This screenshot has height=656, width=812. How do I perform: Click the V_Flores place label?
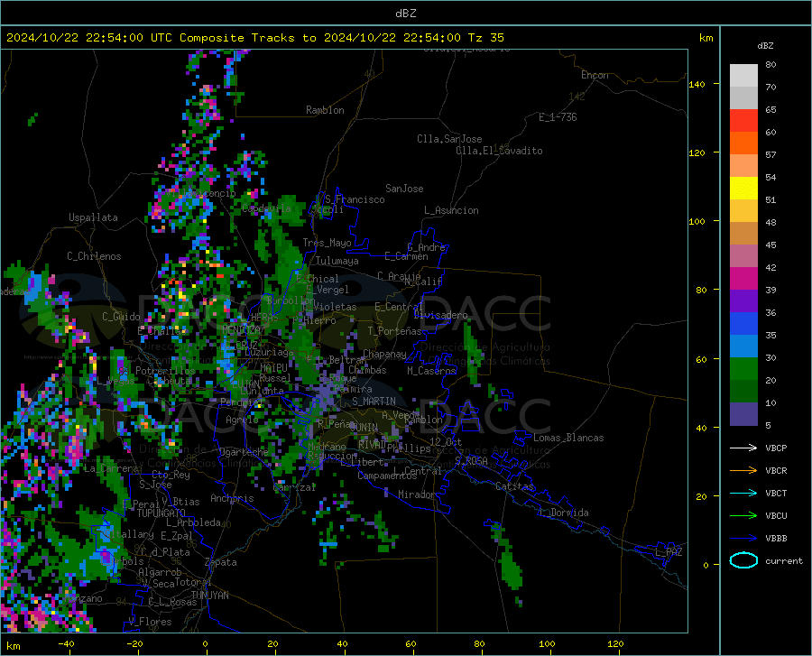point(150,622)
